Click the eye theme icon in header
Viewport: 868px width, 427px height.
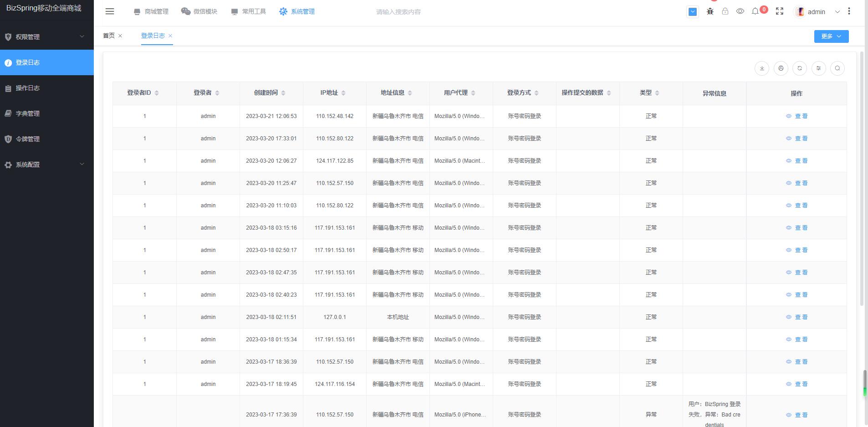[740, 11]
